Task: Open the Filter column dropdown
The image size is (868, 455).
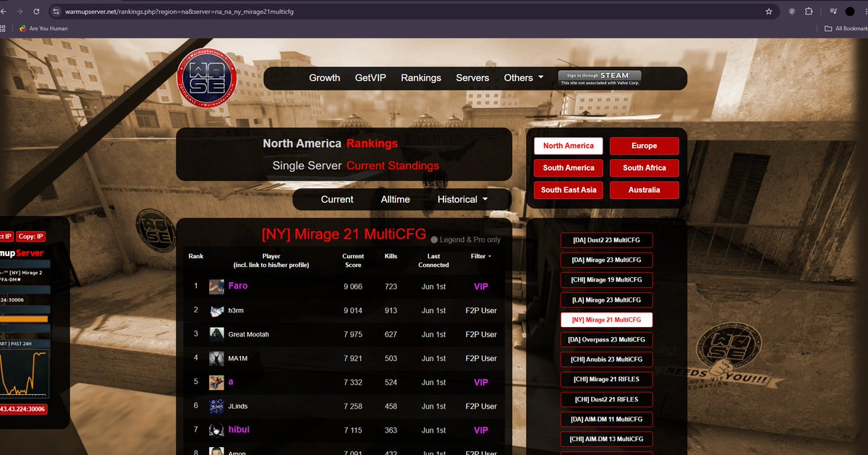Action: pyautogui.click(x=481, y=256)
